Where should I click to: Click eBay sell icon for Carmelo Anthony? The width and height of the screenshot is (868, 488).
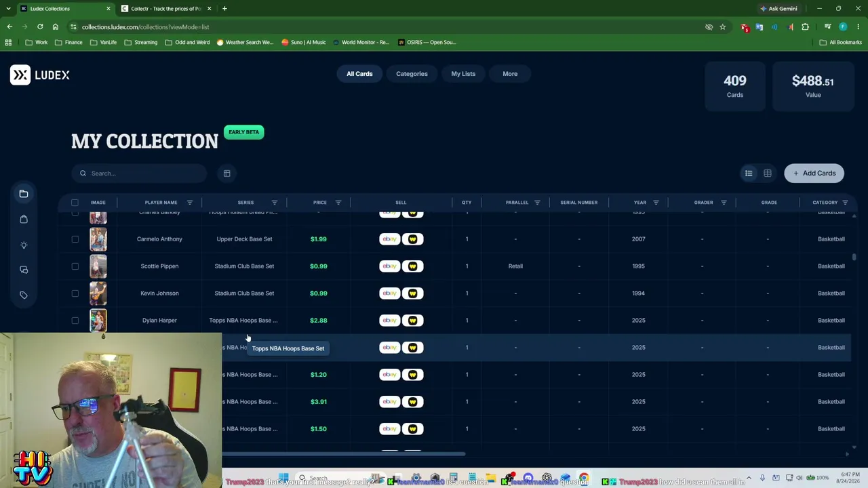click(390, 239)
